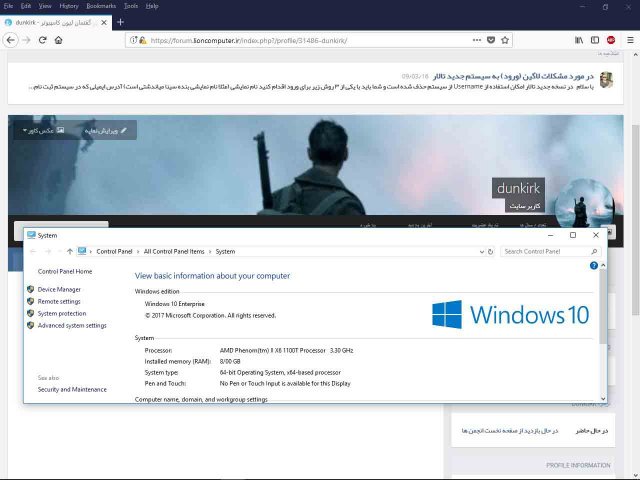Image resolution: width=640 pixels, height=480 pixels.
Task: Expand the cover photo dropdown on profile
Action: click(41, 130)
